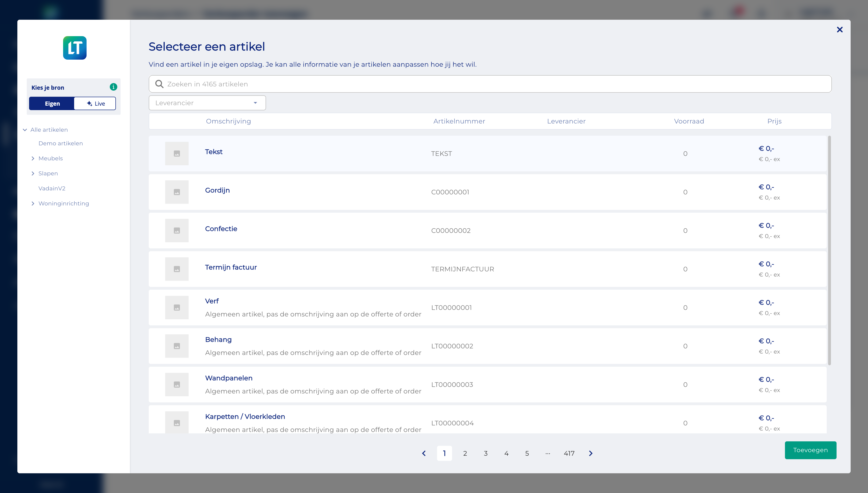Screen dimensions: 868x493
Task: Click the Prijs column header
Action: tap(774, 121)
